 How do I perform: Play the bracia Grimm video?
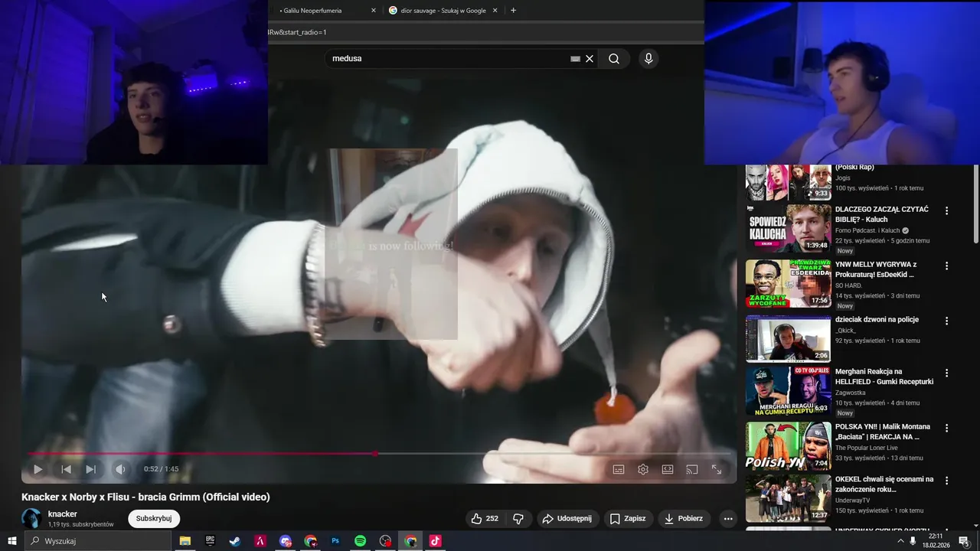(38, 469)
